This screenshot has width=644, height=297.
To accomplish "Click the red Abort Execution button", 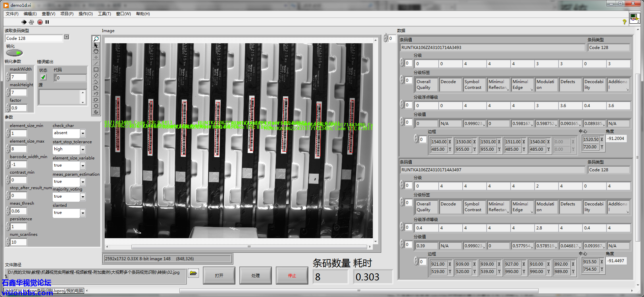I will tap(40, 22).
